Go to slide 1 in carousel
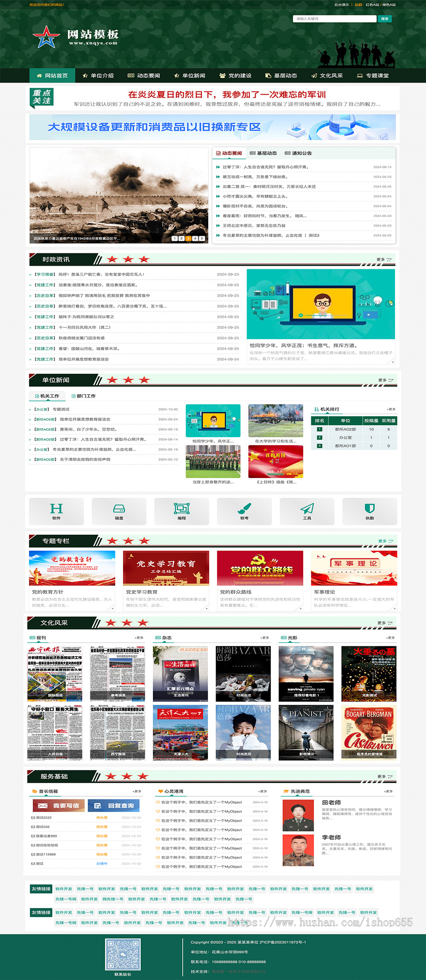426x980 pixels. coord(175,239)
